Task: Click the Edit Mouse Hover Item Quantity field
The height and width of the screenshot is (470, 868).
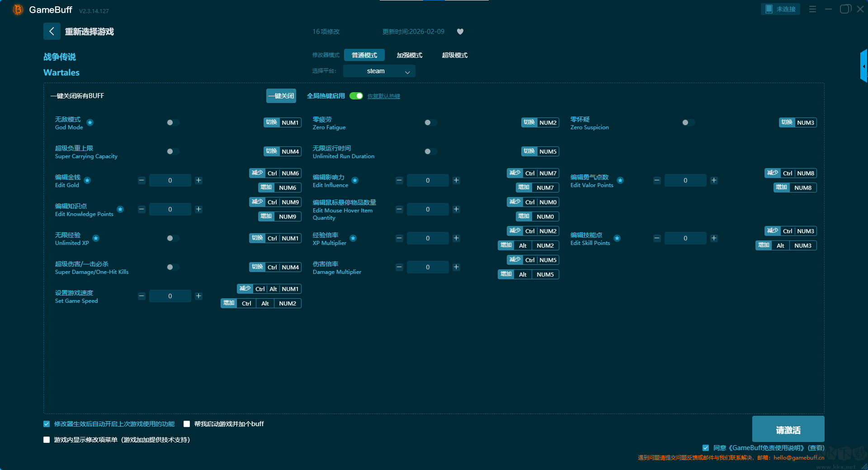Action: [x=428, y=209]
